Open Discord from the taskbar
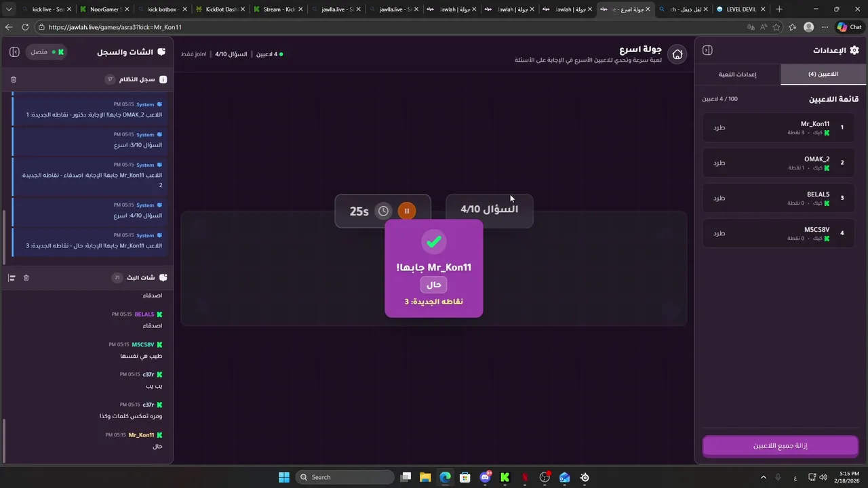The height and width of the screenshot is (488, 868). 485,477
